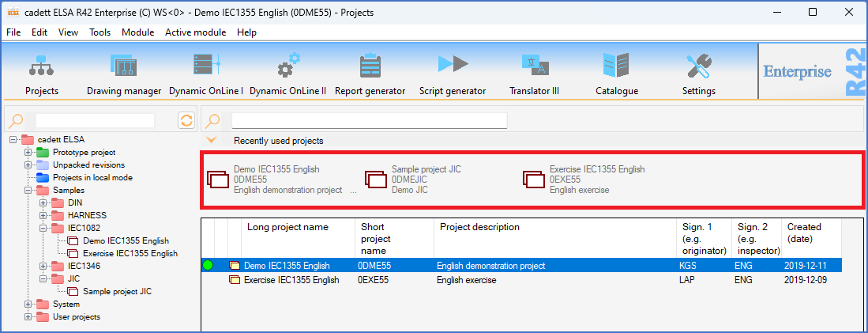Sort by Short project name column
The image size is (868, 333).
click(x=394, y=238)
